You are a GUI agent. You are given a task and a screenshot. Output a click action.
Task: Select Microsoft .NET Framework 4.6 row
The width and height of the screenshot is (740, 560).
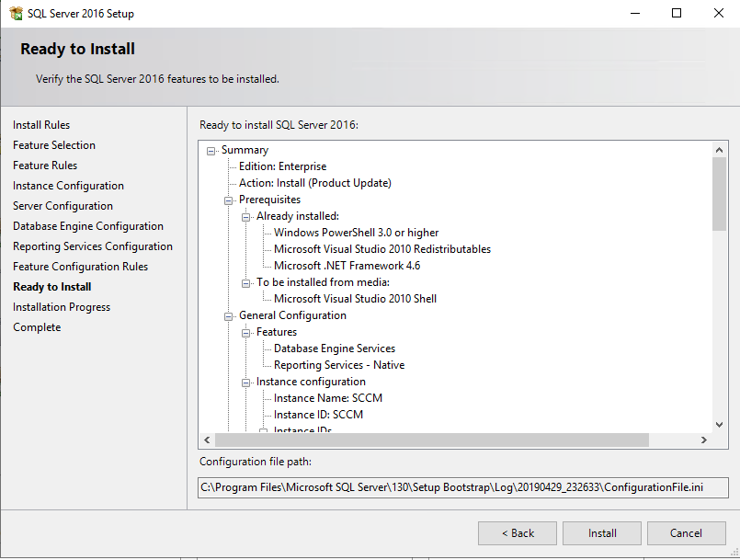[x=347, y=266]
